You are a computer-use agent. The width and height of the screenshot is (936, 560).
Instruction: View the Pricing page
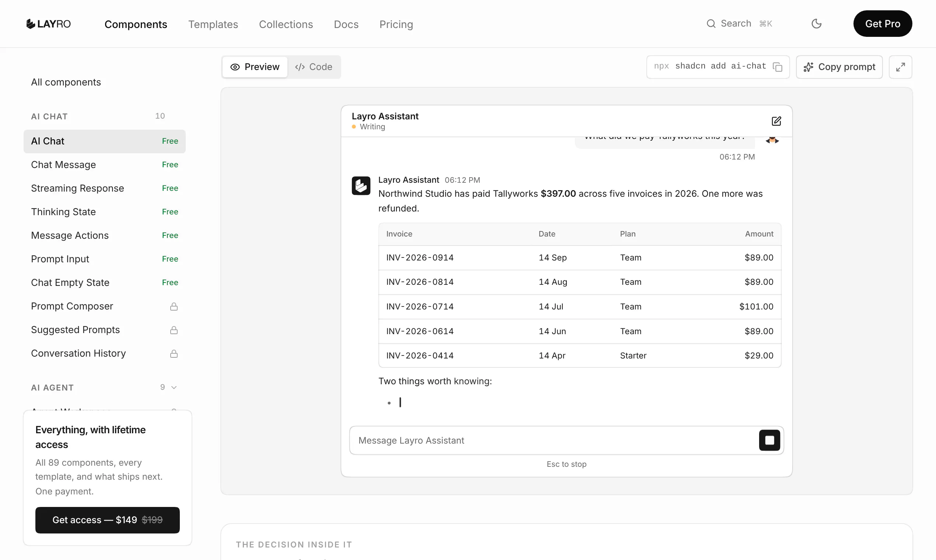pos(396,24)
